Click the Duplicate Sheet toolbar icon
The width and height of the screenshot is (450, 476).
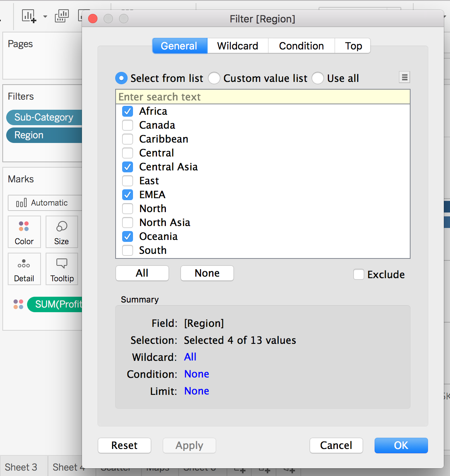coord(62,16)
